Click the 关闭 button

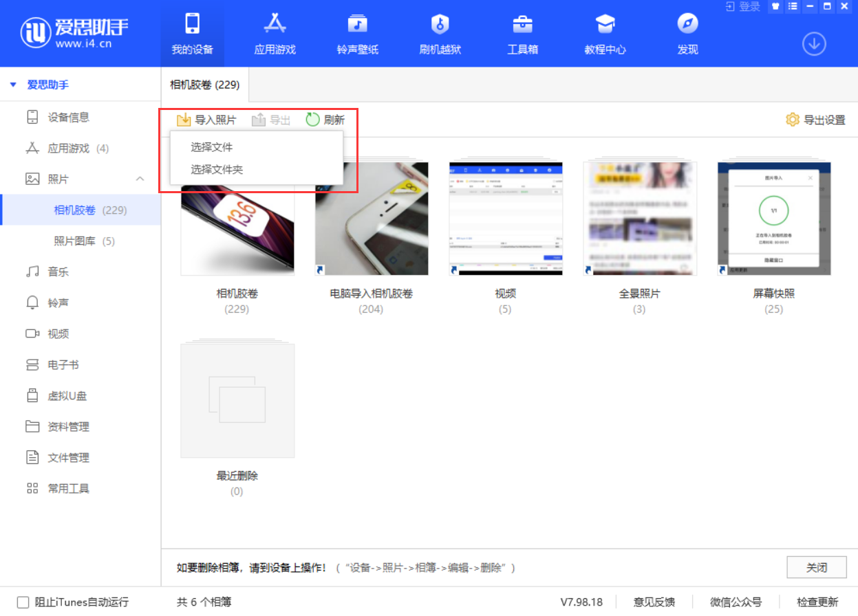[x=817, y=567]
